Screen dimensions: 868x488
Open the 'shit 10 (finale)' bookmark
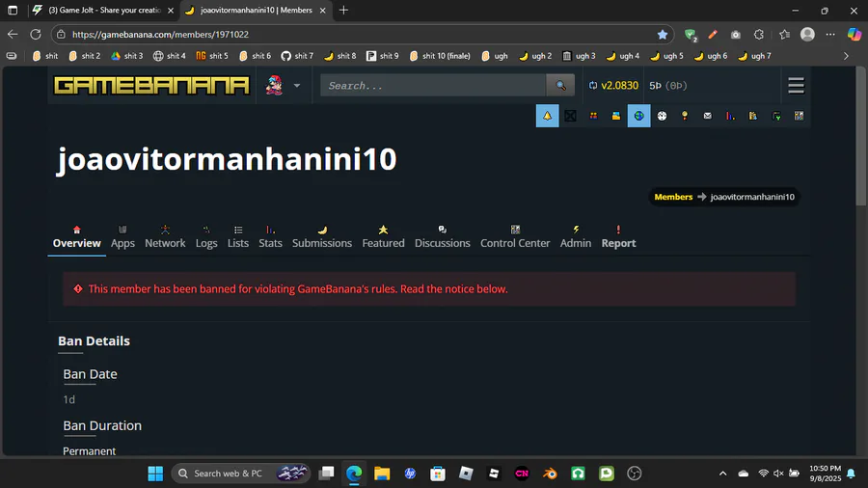tap(440, 55)
